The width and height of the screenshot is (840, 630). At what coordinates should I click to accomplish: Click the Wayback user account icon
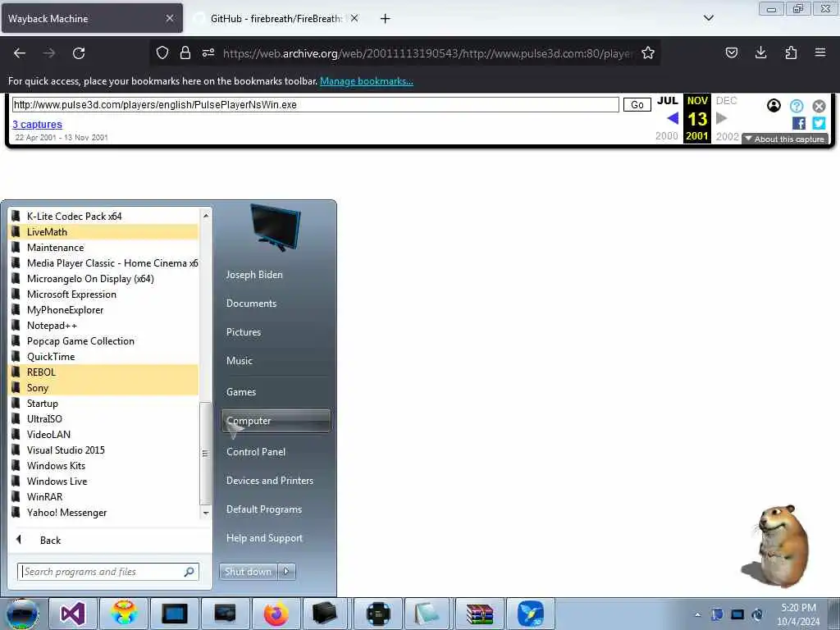pyautogui.click(x=774, y=106)
